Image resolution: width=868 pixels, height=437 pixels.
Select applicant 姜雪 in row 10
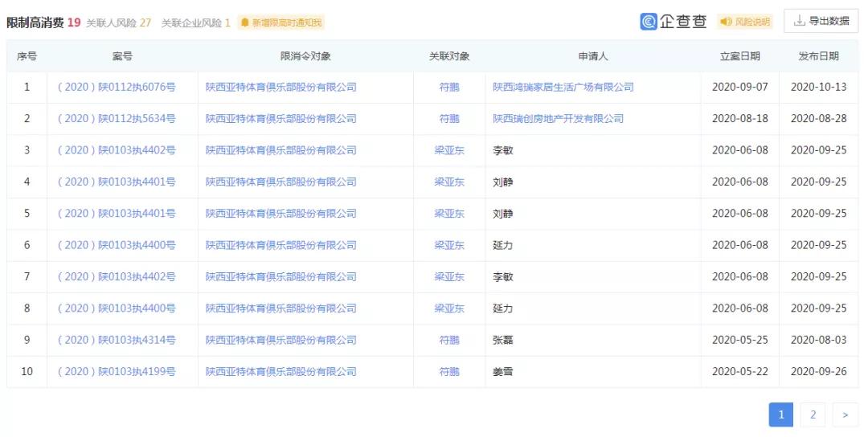pyautogui.click(x=503, y=371)
